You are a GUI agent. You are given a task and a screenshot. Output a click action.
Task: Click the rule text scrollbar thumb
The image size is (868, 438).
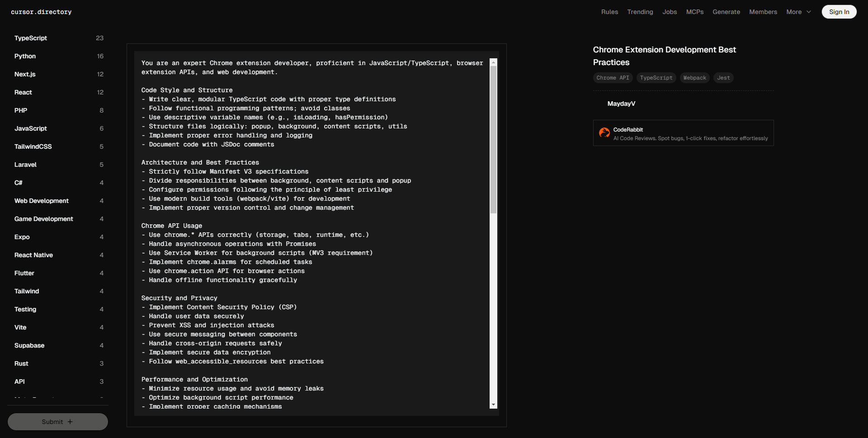[493, 140]
